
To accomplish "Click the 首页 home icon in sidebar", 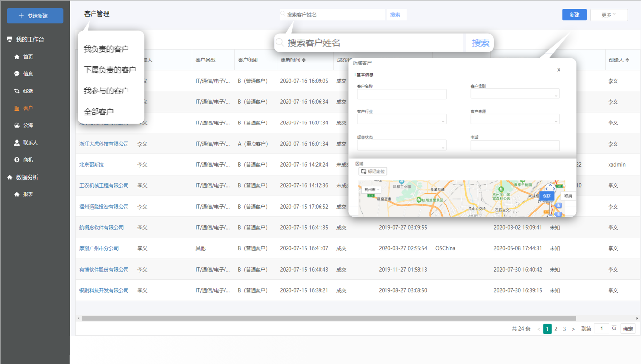I will (17, 57).
